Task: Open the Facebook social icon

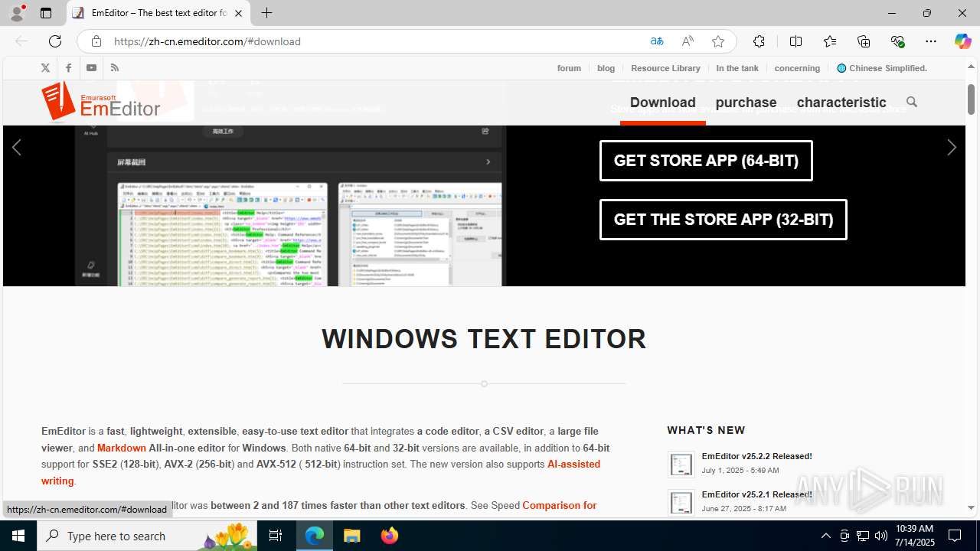Action: click(68, 68)
